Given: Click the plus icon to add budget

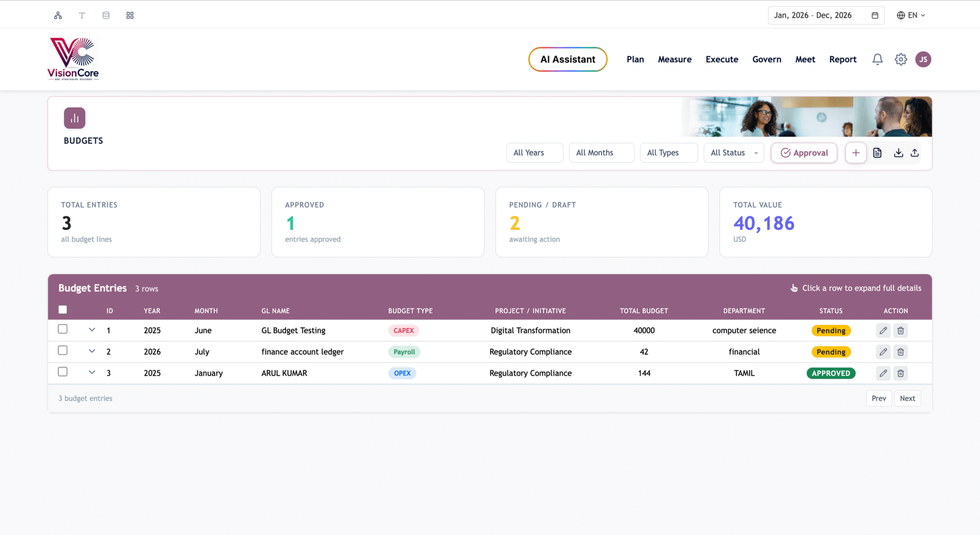Looking at the screenshot, I should coord(856,153).
